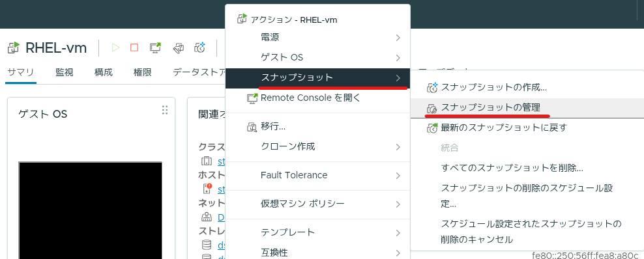Click the network icon under ネット label
This screenshot has height=259, width=644.
206,217
